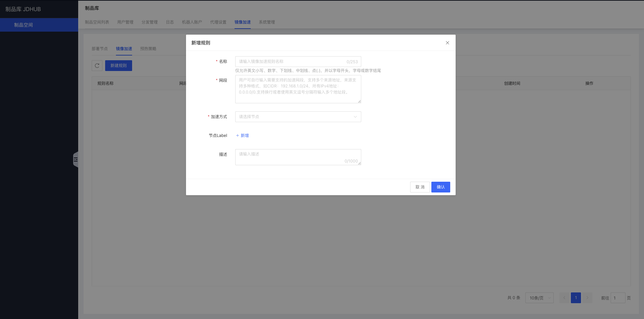Focus the 名称 rule name input field
The image size is (644, 319).
coord(298,62)
